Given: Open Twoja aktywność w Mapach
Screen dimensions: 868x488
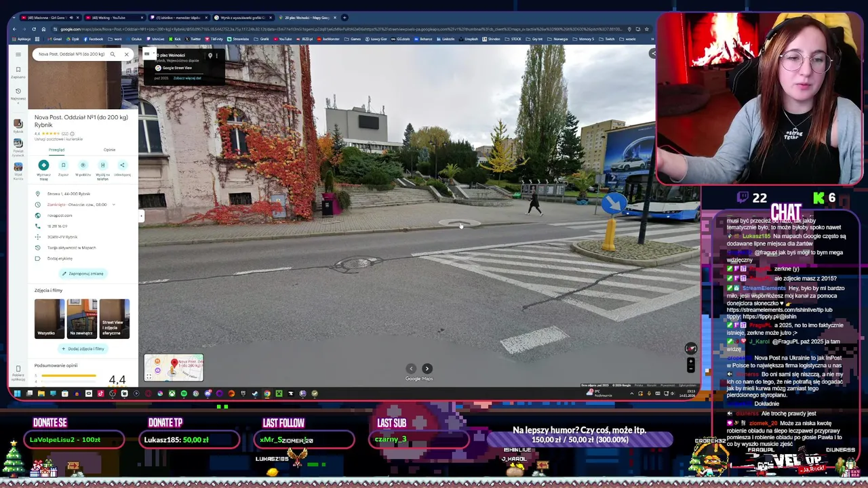Looking at the screenshot, I should (71, 248).
